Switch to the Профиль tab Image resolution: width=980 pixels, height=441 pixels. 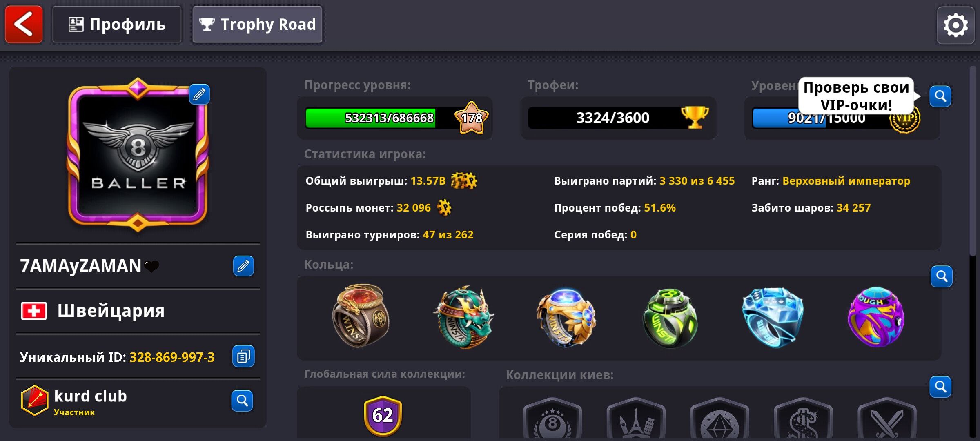click(117, 24)
